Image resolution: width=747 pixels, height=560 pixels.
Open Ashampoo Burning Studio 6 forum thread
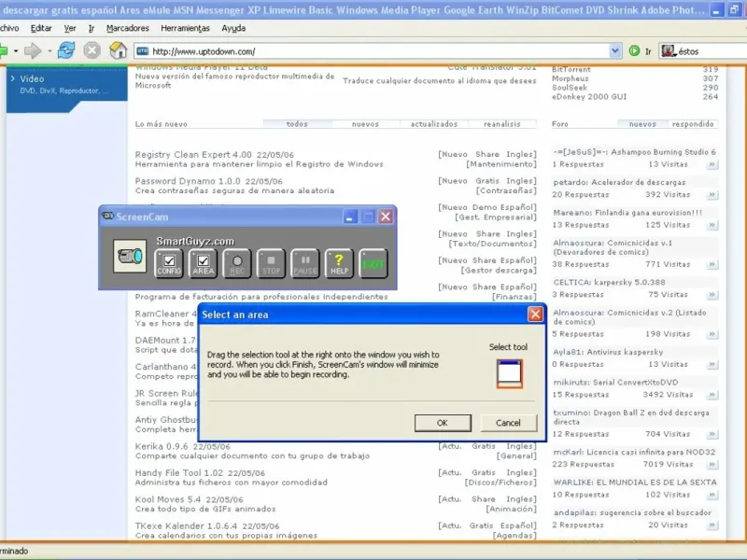[x=635, y=152]
